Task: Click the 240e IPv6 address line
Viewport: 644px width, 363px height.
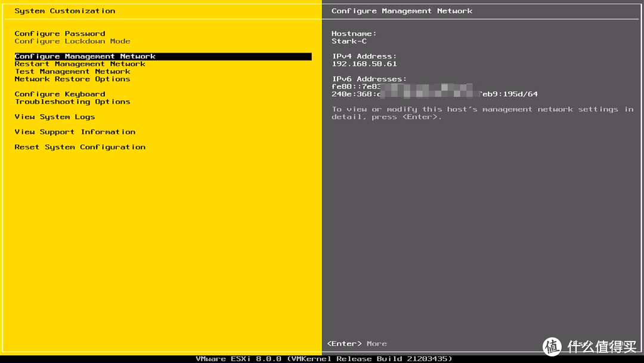Action: pos(434,94)
